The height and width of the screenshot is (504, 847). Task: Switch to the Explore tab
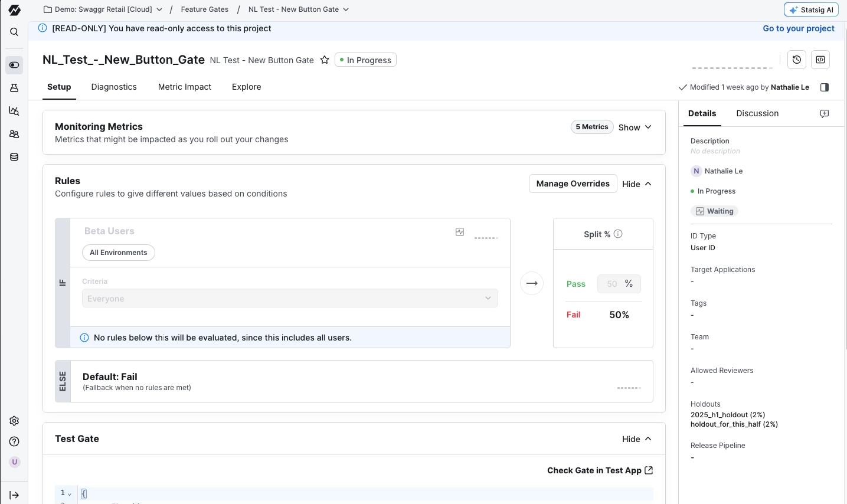[247, 87]
